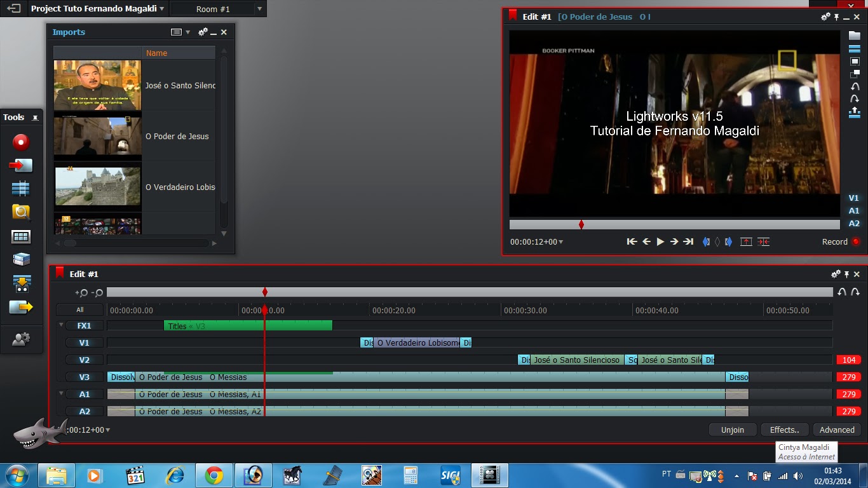
Task: Open timeline panel settings cogs
Action: [836, 274]
